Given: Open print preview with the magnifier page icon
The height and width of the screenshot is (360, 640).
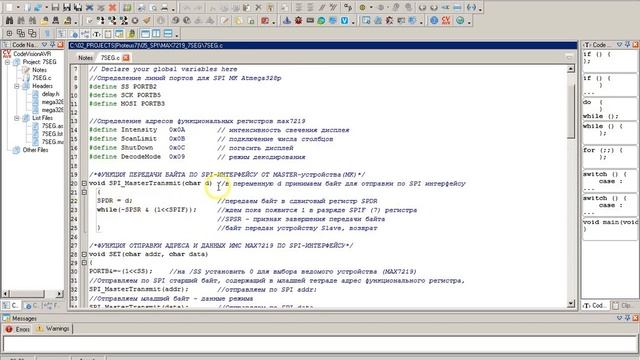Looking at the screenshot, I should pyautogui.click(x=153, y=7).
